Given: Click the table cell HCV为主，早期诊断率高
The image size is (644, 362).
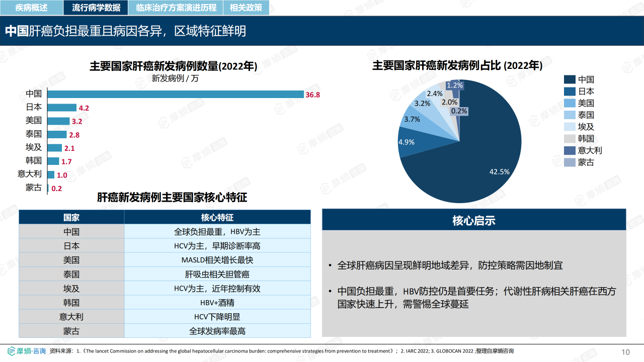Looking at the screenshot, I should coord(217,246).
